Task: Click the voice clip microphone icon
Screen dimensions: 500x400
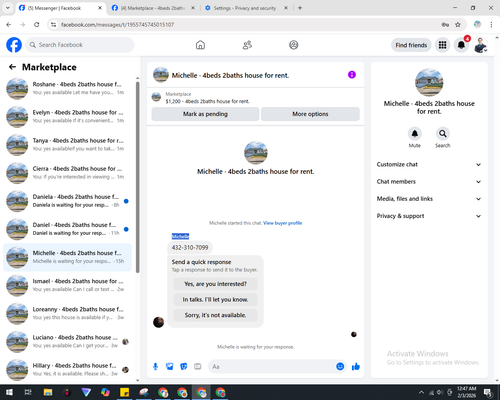Action: 155,367
